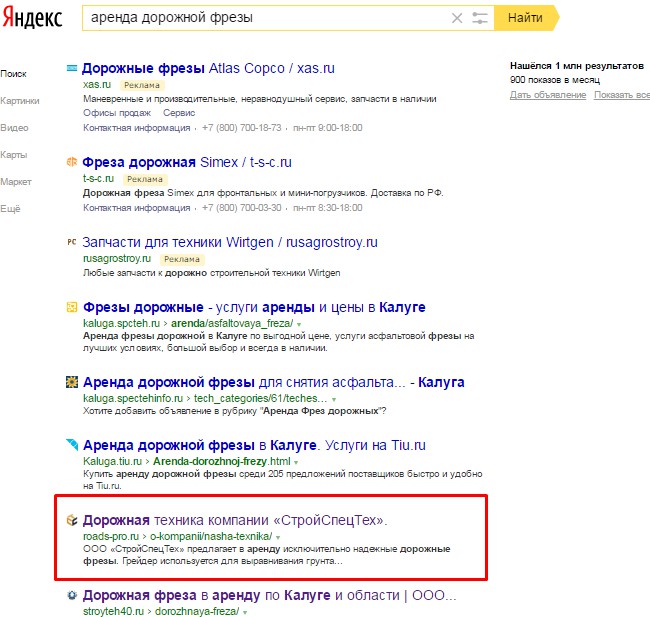The width and height of the screenshot is (650, 617).
Task: Click Реклама label next to rusagrostroy.ru
Action: point(182,259)
